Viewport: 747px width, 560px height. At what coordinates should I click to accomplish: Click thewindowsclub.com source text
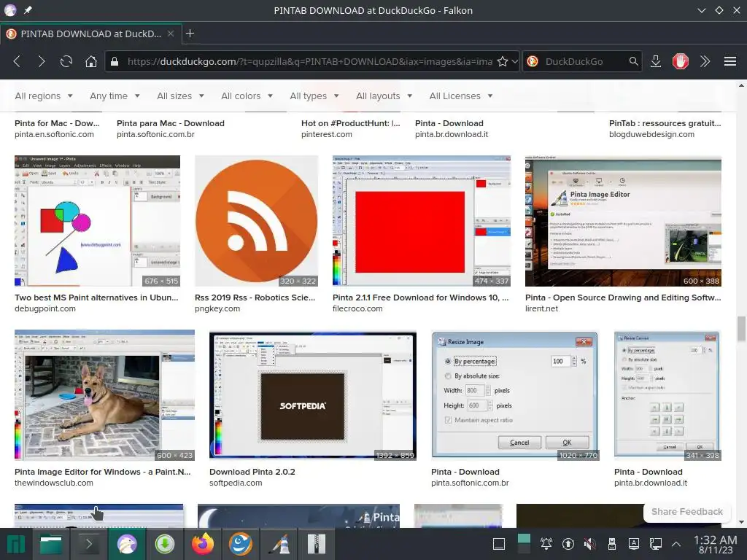54,483
